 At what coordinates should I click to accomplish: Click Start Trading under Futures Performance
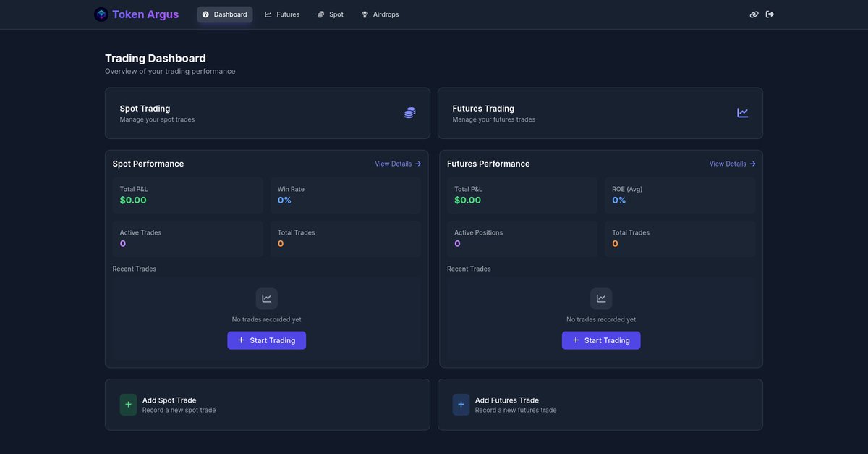pos(601,340)
